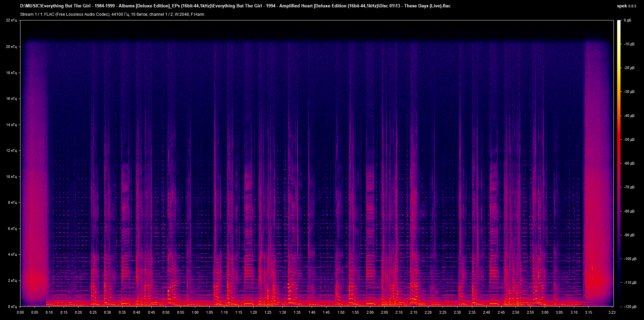Click the 0 дБ scale label
The image size is (644, 320).
pos(628,20)
